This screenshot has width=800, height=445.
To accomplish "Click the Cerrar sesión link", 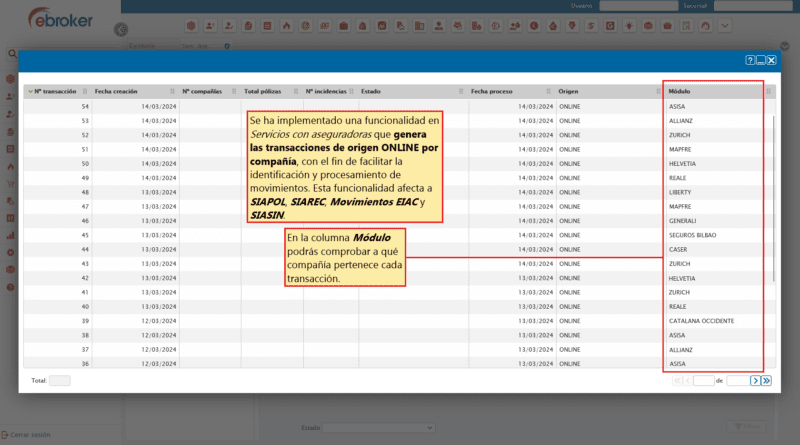I will [30, 435].
